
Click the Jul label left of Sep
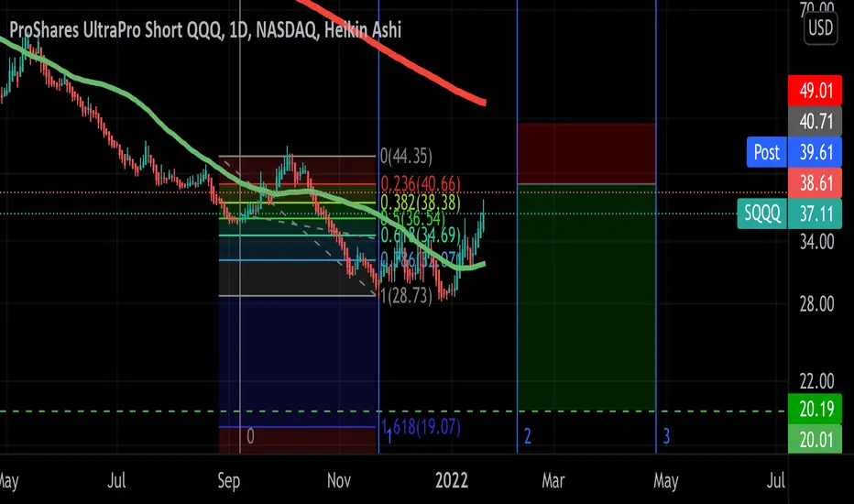click(116, 480)
